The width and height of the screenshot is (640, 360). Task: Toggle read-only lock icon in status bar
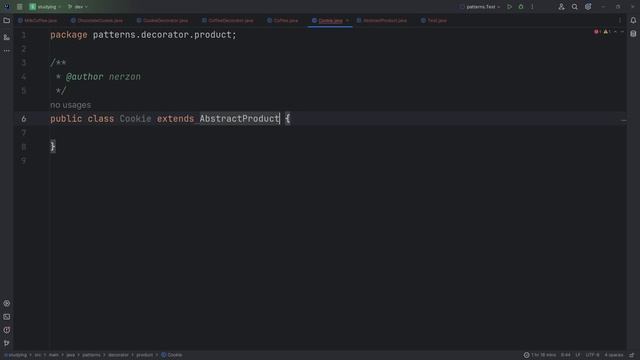[x=632, y=355]
